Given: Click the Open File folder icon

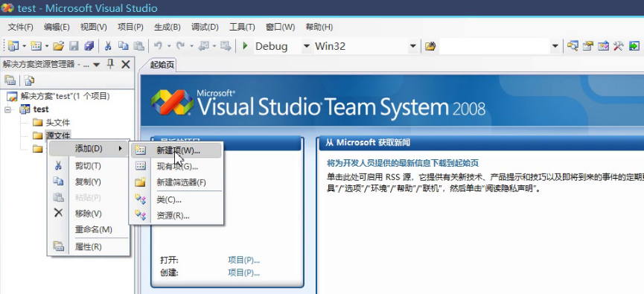Looking at the screenshot, I should point(59,46).
